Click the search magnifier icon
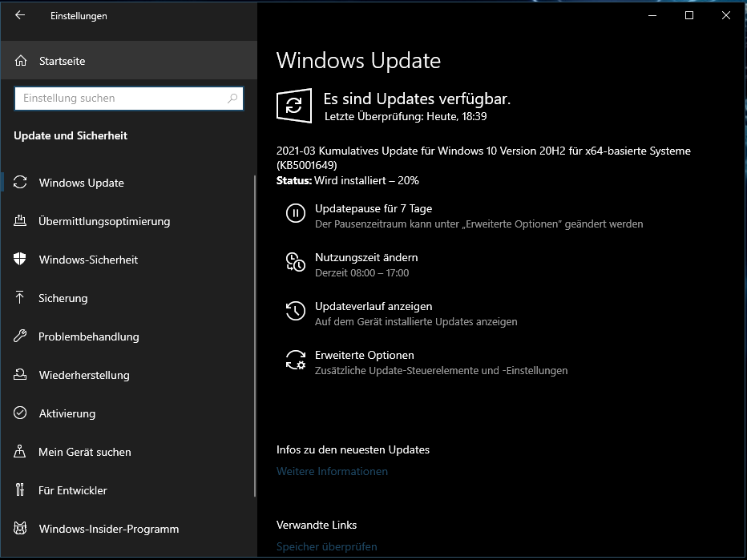 232,98
